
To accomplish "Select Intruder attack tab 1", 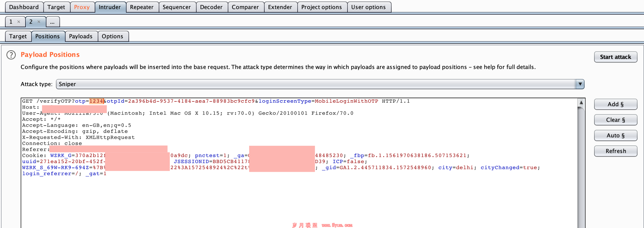I will (x=11, y=22).
